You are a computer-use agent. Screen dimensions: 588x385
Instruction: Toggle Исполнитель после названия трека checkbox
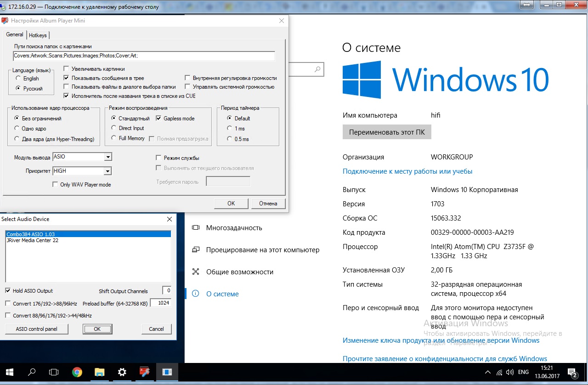pos(67,96)
